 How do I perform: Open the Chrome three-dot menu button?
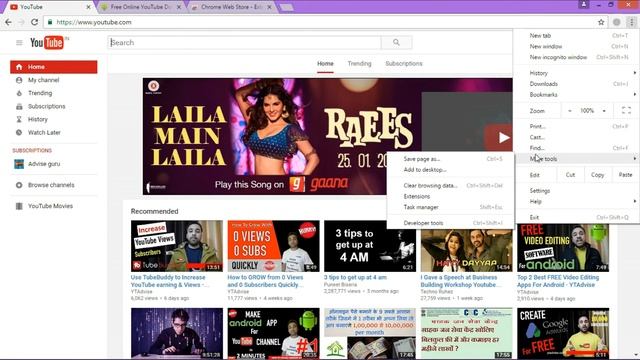pos(631,22)
